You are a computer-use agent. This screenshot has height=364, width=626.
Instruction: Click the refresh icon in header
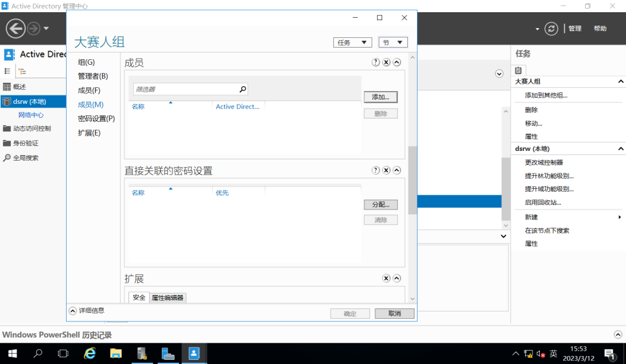coord(551,28)
